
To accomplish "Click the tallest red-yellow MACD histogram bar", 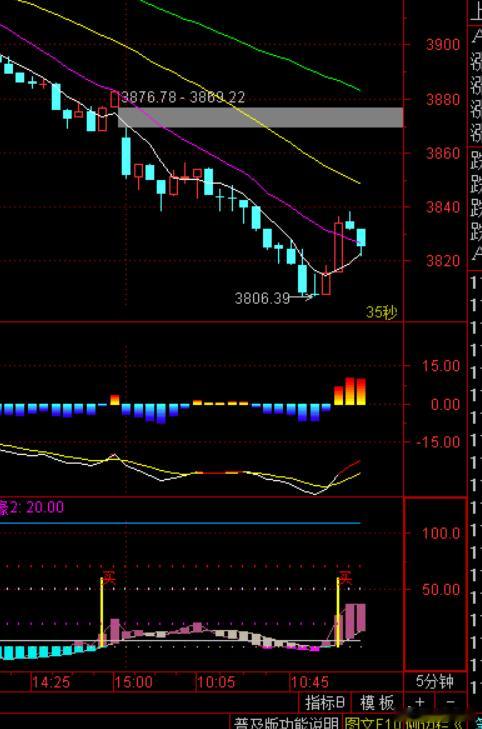I will pos(350,391).
